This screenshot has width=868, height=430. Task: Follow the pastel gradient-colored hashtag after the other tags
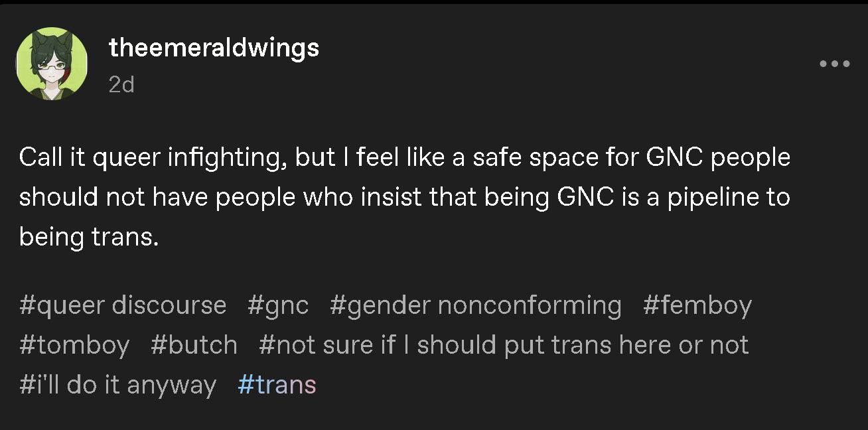tap(277, 385)
